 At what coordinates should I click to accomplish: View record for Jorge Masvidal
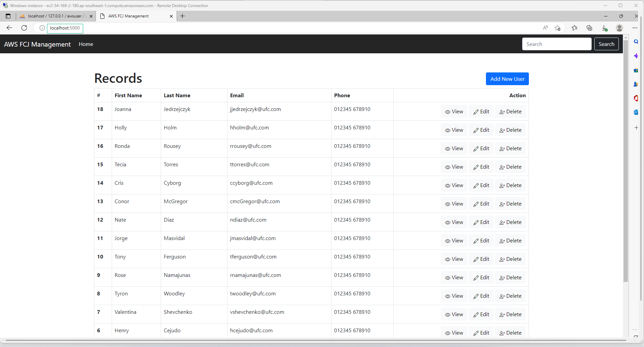coord(454,241)
